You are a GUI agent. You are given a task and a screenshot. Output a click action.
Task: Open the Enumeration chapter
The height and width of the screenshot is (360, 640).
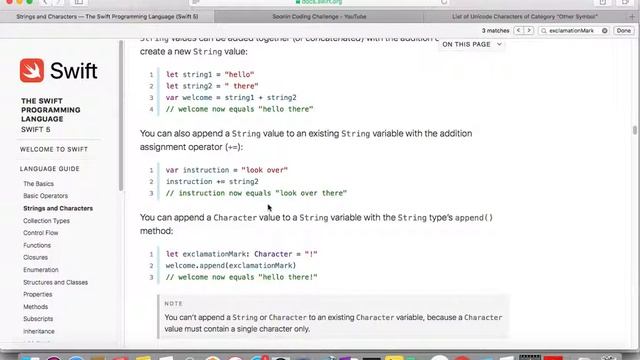point(41,270)
